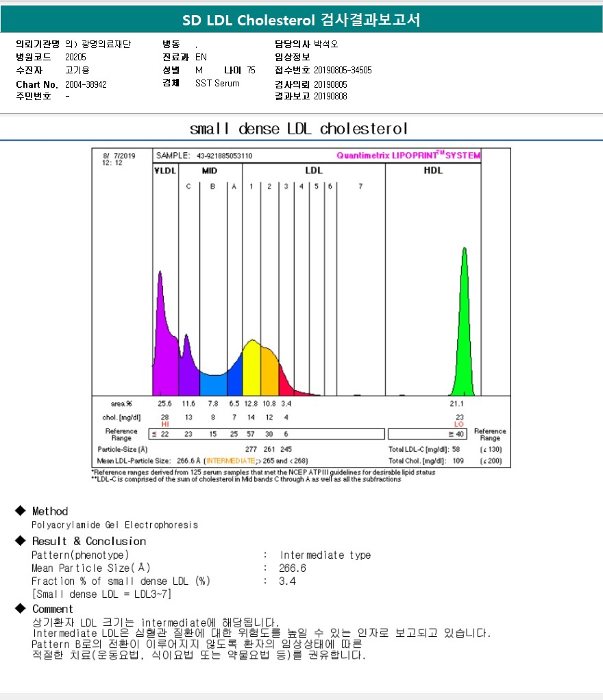Select department value "EN"
Image resolution: width=603 pixels, height=700 pixels.
[x=201, y=57]
